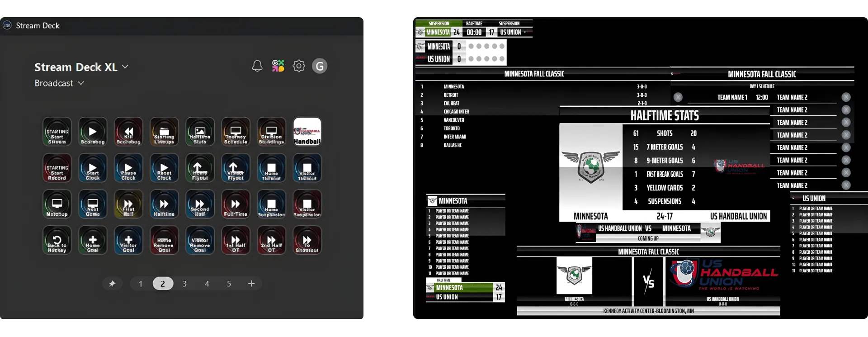Click the 12:00 schedule time
The width and height of the screenshot is (868, 337).
pos(762,97)
